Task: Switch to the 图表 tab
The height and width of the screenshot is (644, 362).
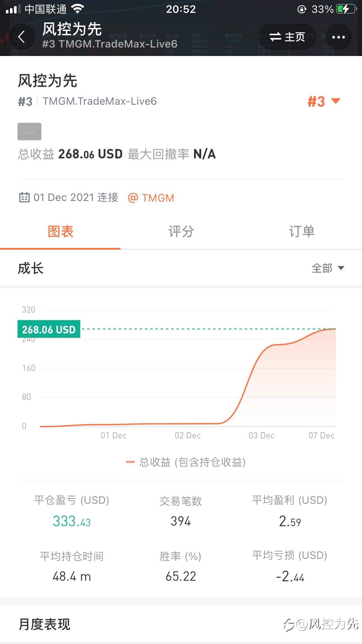Action: tap(60, 232)
